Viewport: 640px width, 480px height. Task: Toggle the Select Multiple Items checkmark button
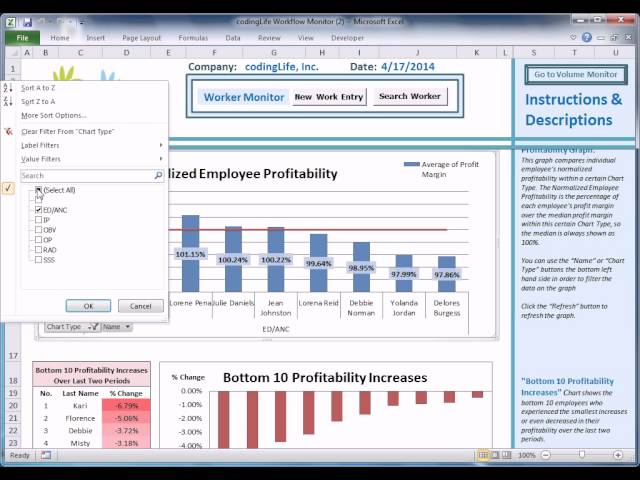click(x=8, y=188)
